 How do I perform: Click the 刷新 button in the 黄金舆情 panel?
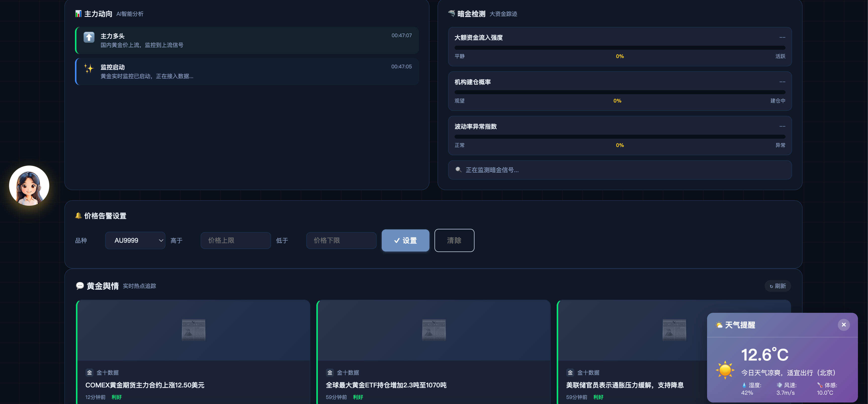pyautogui.click(x=777, y=286)
